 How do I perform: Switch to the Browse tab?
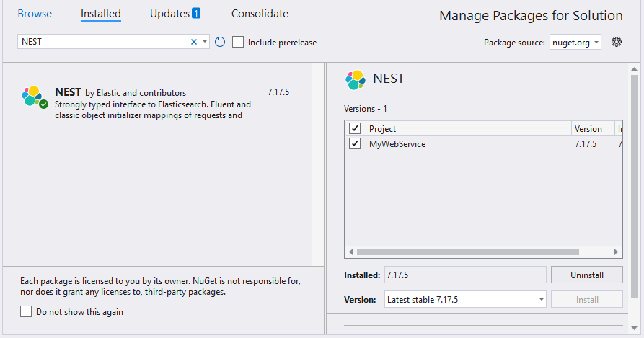[x=35, y=14]
